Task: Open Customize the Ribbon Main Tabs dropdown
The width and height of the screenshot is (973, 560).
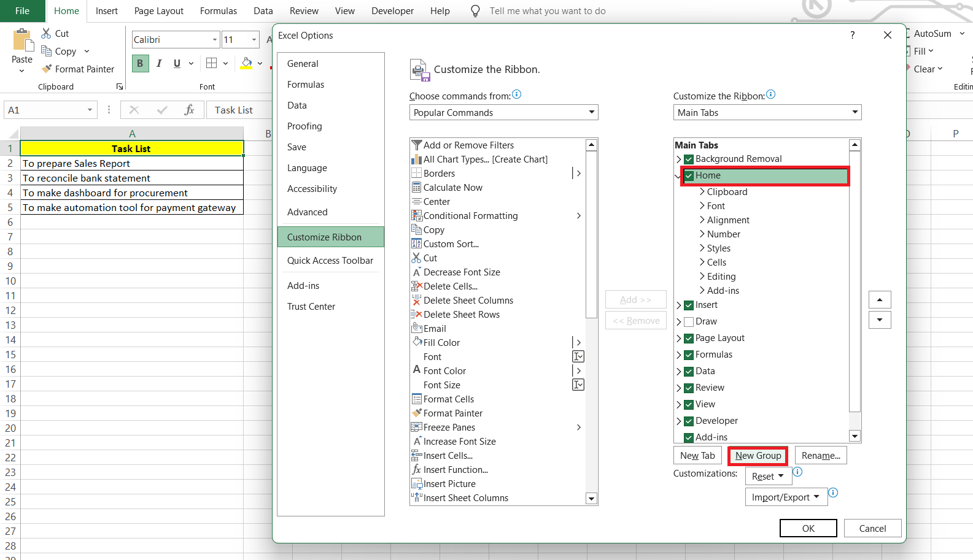Action: (767, 112)
